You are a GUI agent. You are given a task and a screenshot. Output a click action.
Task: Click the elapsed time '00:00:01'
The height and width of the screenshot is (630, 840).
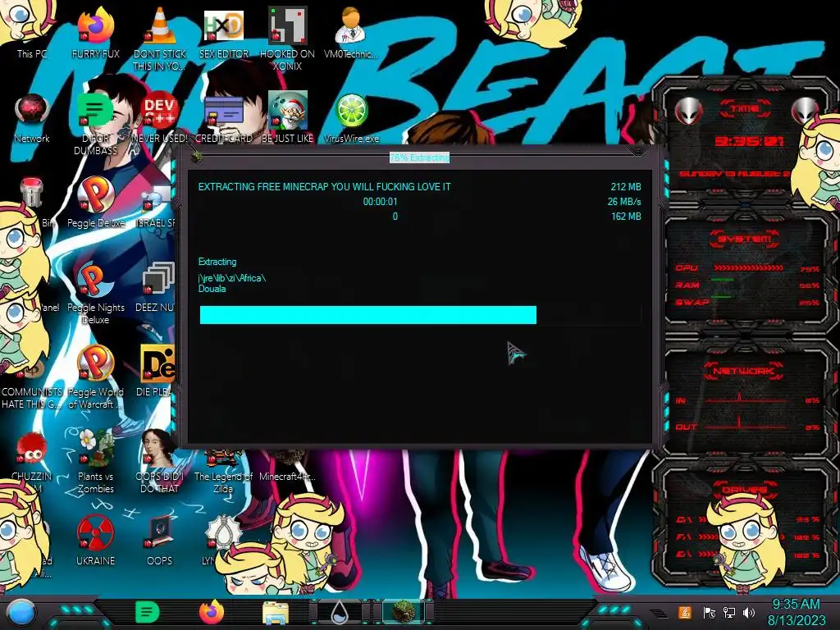click(x=380, y=202)
